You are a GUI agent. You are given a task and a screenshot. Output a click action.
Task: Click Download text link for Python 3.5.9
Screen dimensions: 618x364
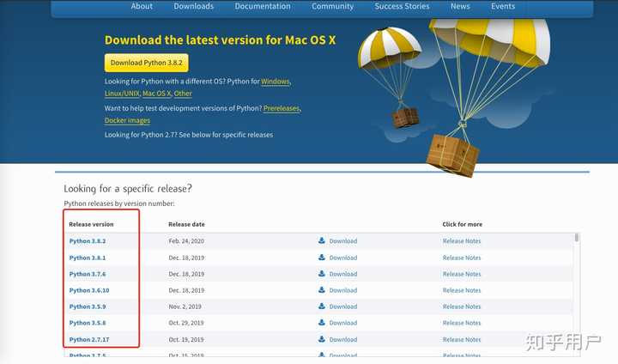[x=343, y=306]
